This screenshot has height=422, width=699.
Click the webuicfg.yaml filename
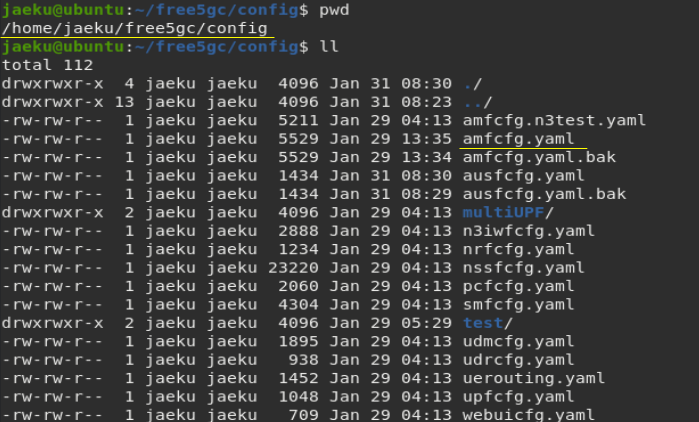click(x=529, y=415)
